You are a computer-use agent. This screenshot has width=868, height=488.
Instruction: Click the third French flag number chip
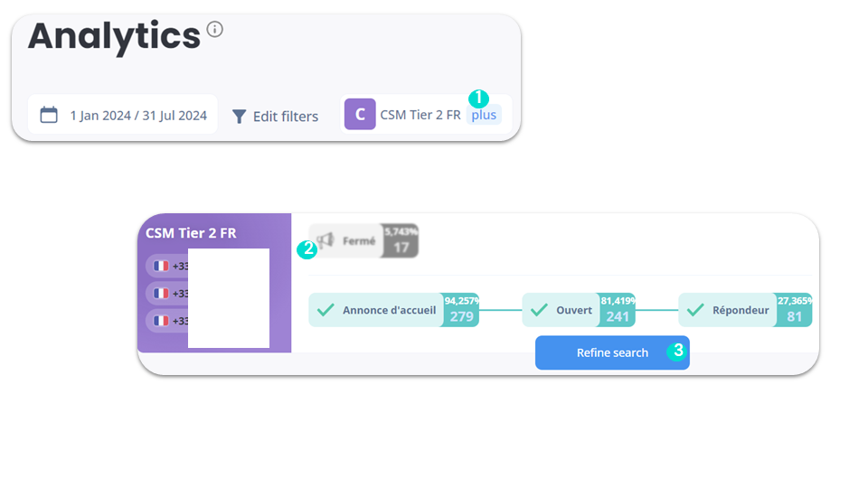[167, 321]
